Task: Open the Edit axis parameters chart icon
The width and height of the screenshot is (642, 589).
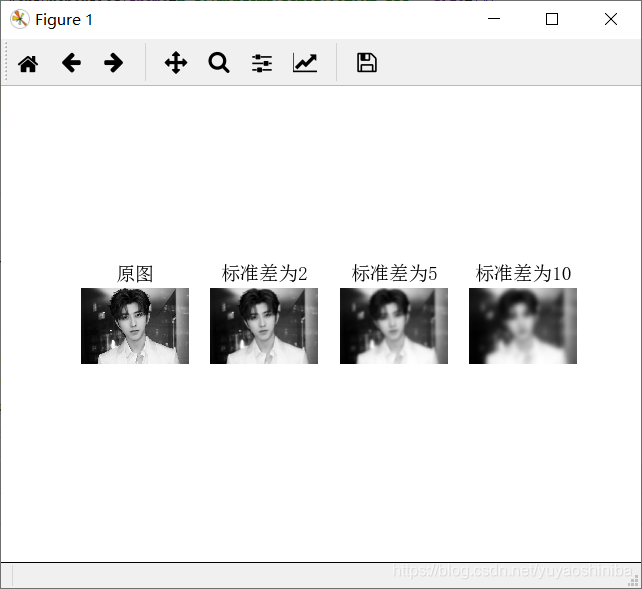Action: (305, 63)
